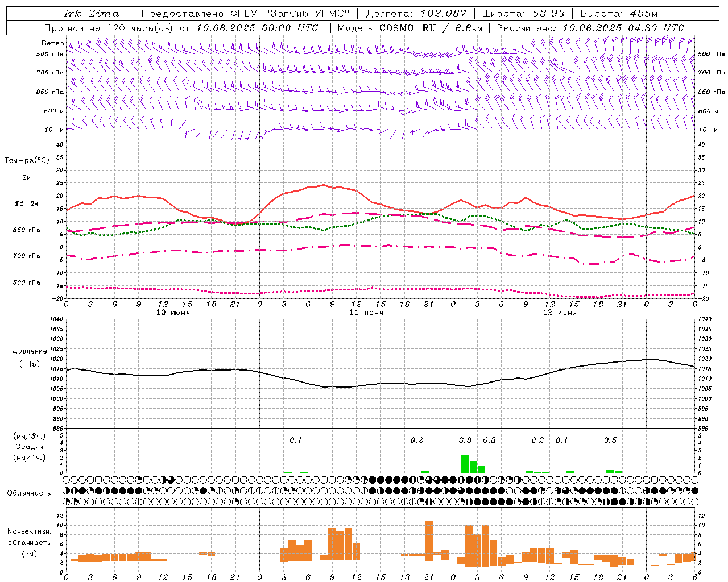Click the tallest green precipitation bar
728x582 pixels.
[x=465, y=464]
